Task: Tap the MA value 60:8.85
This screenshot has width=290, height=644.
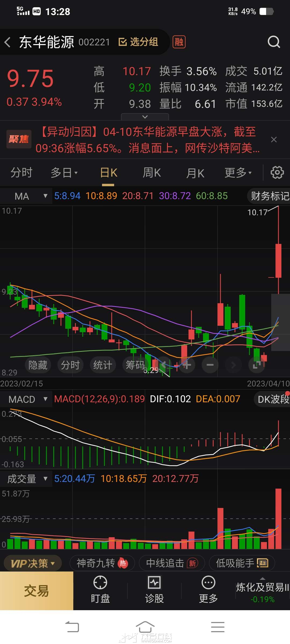Action: tap(212, 196)
